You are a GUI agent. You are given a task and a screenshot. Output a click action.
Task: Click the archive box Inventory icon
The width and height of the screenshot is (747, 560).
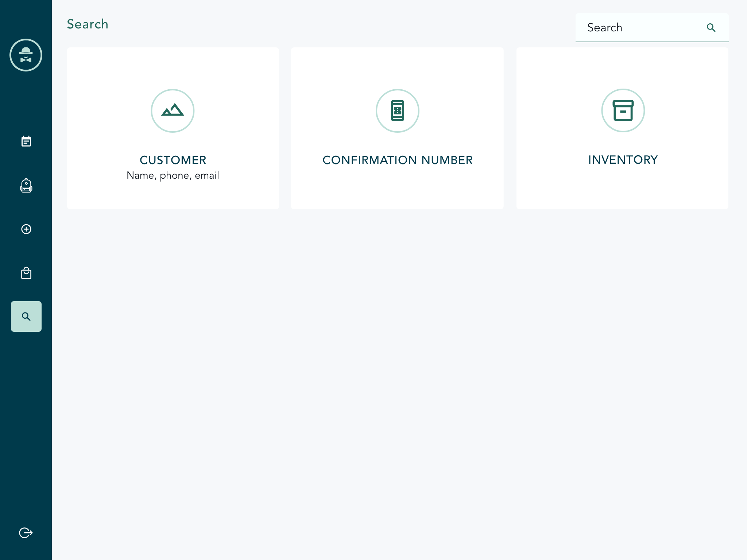click(623, 110)
